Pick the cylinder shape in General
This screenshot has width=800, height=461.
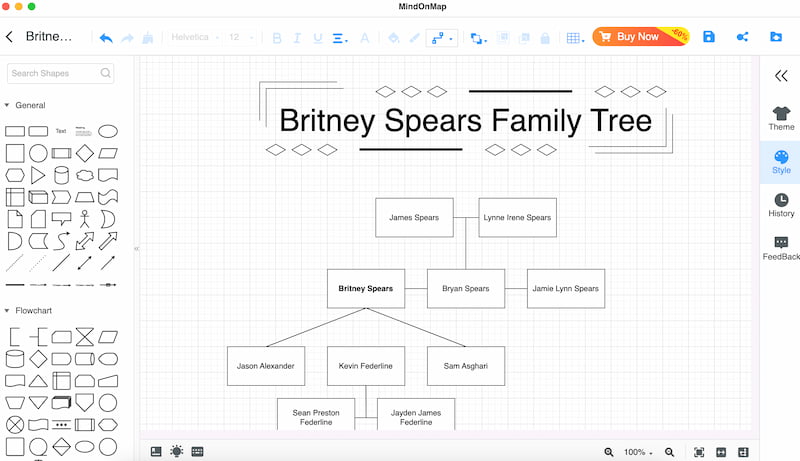pyautogui.click(x=61, y=175)
